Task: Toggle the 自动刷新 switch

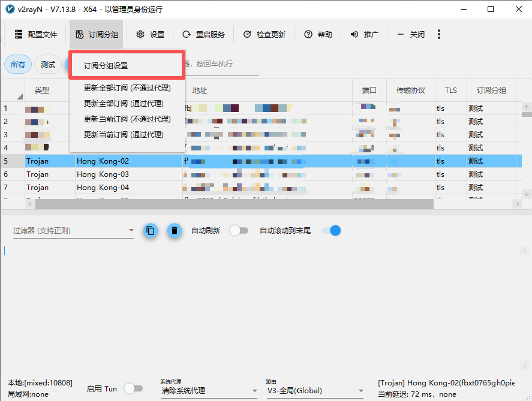Action: (239, 231)
